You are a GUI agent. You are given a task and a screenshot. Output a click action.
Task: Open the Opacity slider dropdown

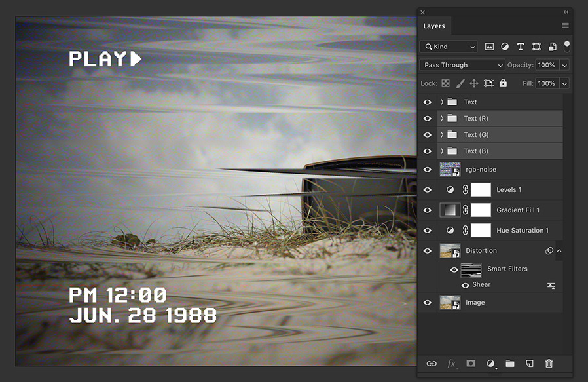(564, 65)
